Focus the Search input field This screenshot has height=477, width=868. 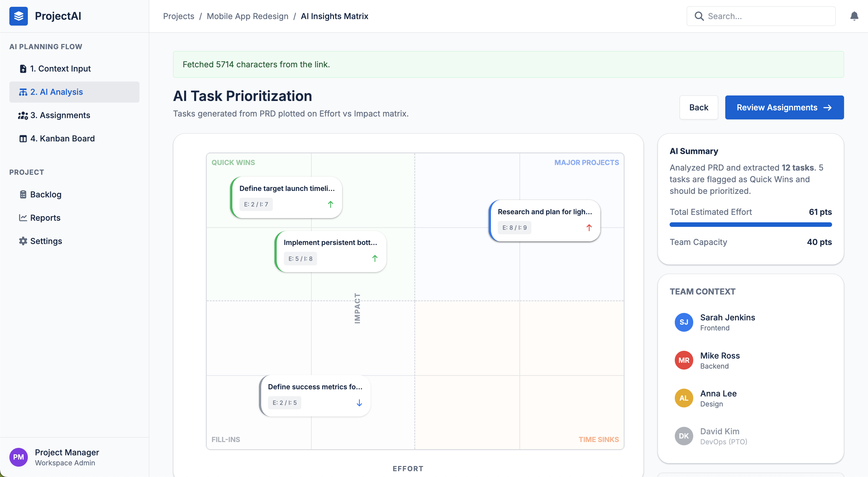click(761, 16)
